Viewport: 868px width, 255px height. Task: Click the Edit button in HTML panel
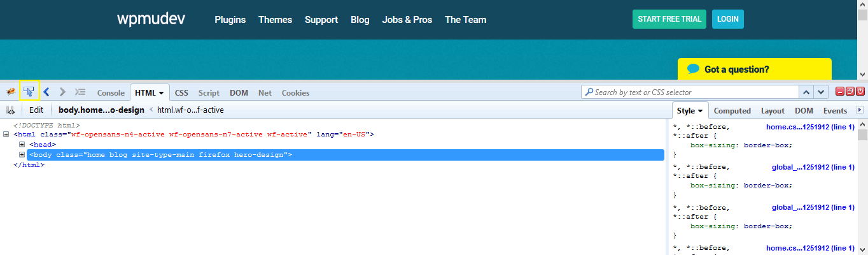pos(36,110)
